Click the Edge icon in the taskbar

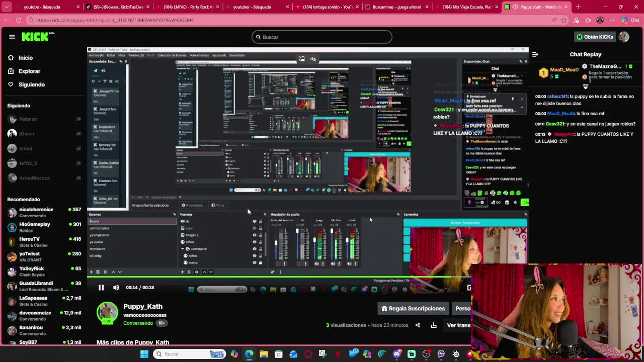(x=249, y=354)
